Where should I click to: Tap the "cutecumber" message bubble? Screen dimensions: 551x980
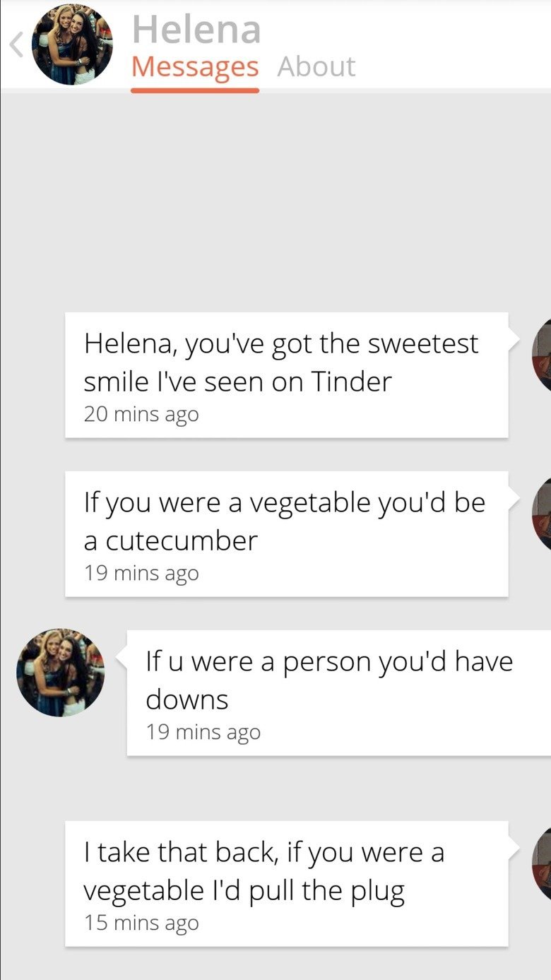(x=286, y=533)
